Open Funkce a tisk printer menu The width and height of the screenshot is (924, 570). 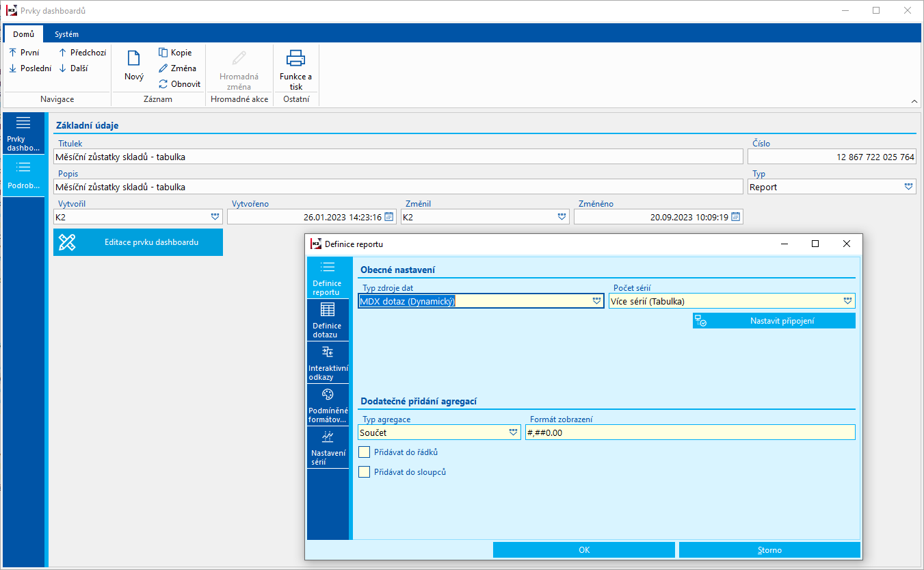(x=295, y=68)
